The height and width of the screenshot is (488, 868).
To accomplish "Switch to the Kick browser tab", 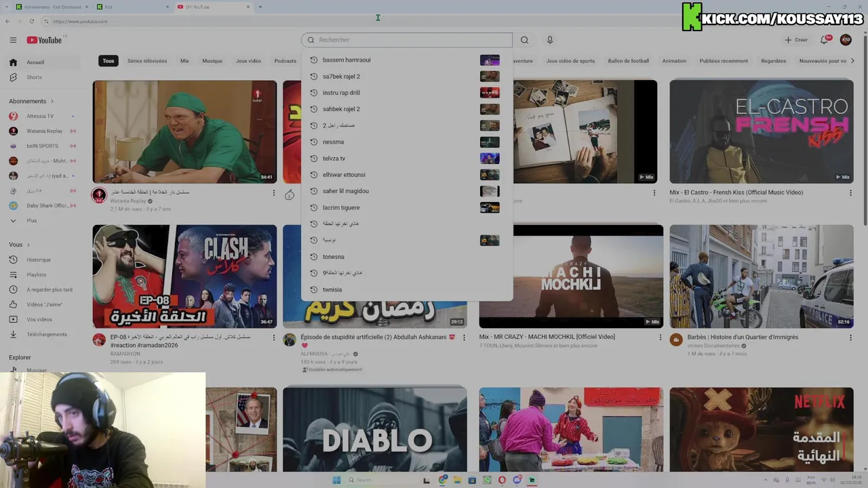I will pyautogui.click(x=131, y=7).
